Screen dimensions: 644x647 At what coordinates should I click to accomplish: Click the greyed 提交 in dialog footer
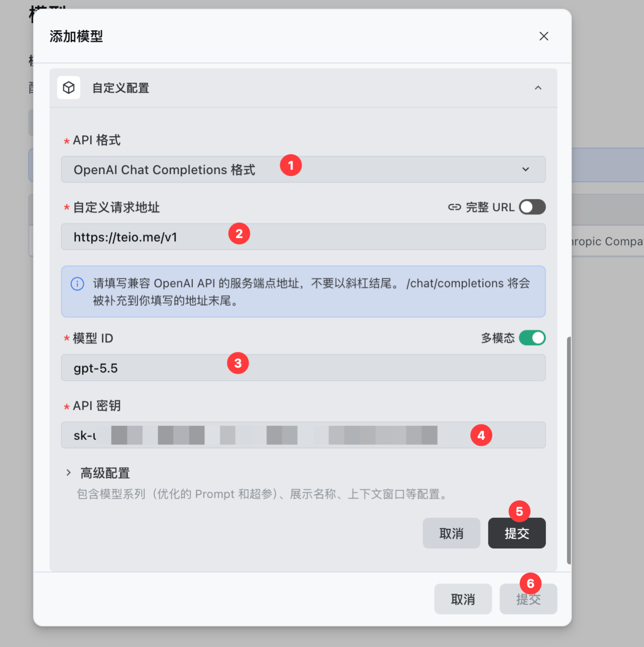click(x=528, y=599)
